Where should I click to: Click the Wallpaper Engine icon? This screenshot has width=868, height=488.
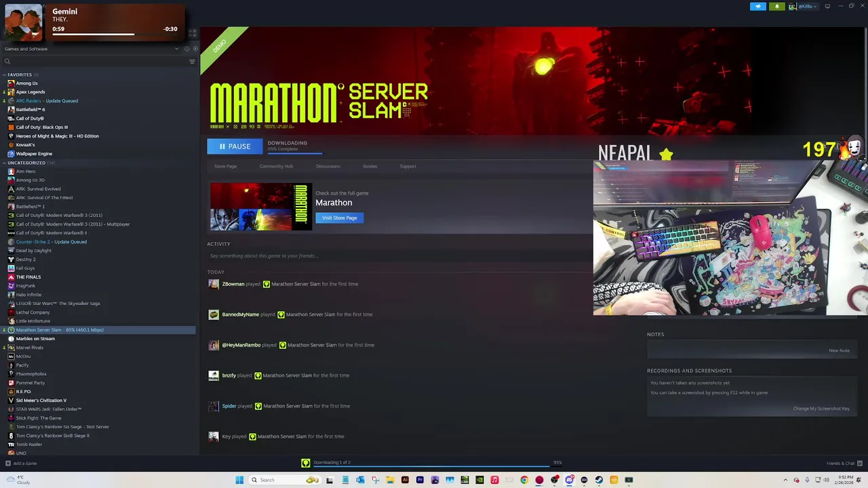[x=11, y=154]
